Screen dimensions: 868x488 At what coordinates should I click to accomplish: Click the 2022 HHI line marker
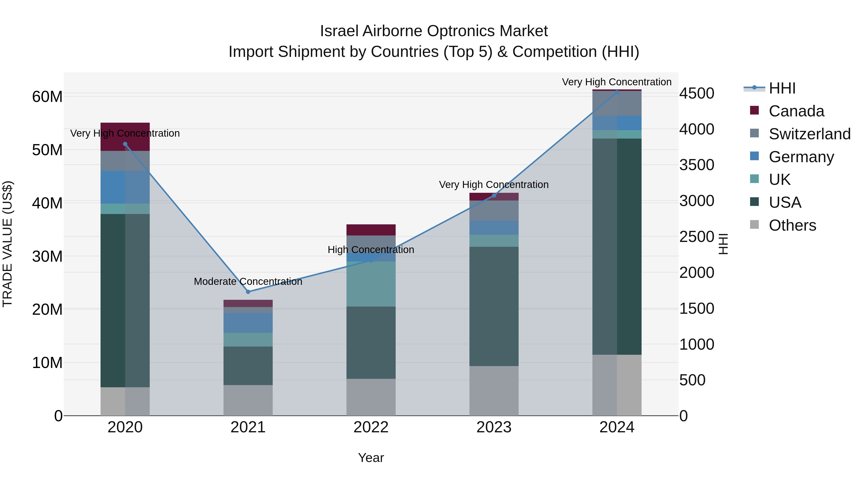pos(371,260)
